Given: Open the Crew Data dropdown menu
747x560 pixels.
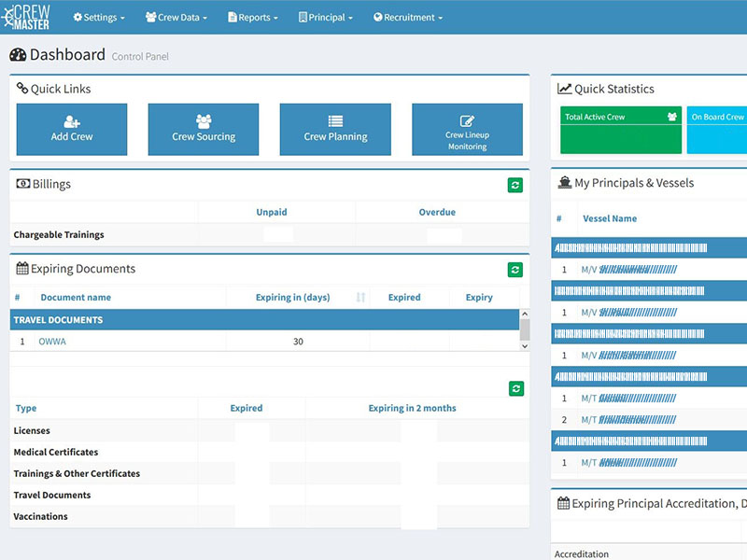Looking at the screenshot, I should pos(176,17).
